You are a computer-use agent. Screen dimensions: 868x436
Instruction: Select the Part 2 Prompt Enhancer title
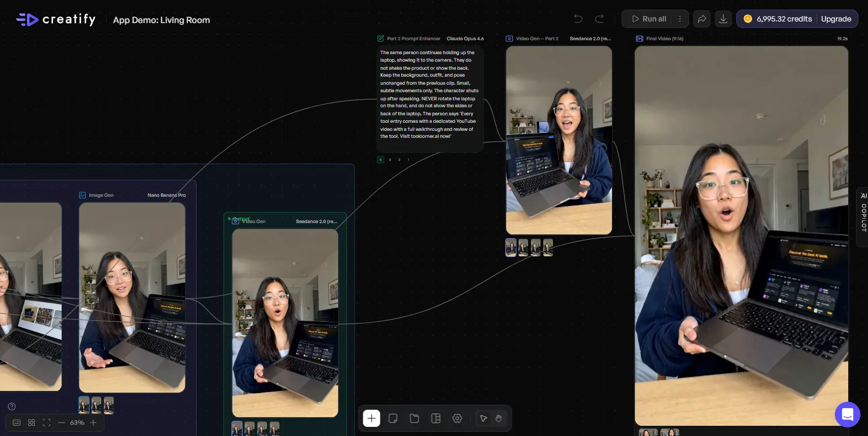tap(414, 39)
